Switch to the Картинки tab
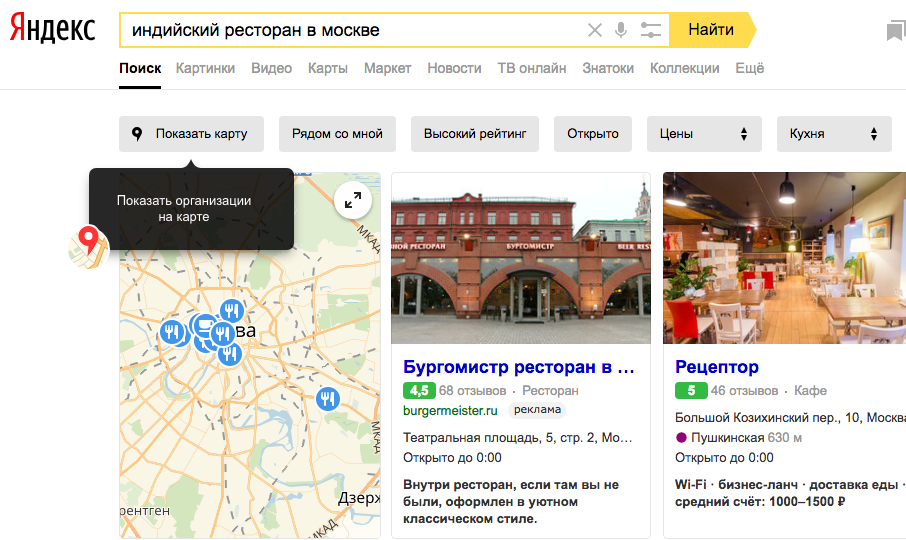This screenshot has height=540, width=906. tap(205, 68)
